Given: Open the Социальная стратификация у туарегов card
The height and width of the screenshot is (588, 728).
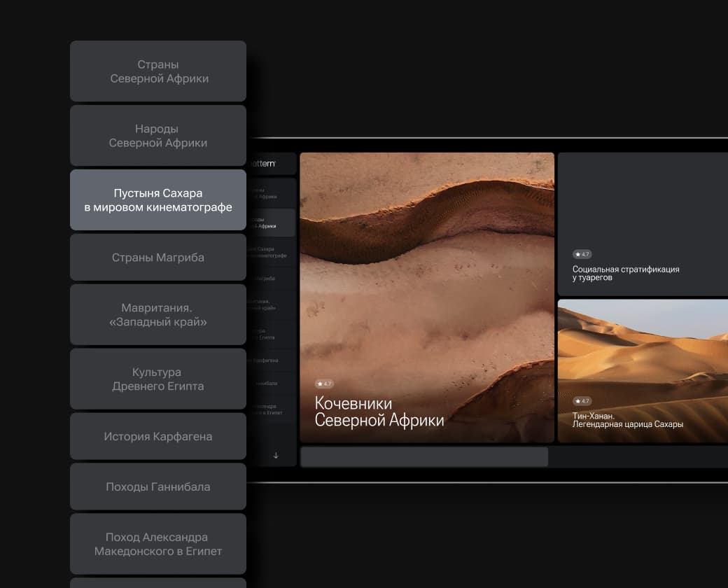Looking at the screenshot, I should [x=643, y=224].
